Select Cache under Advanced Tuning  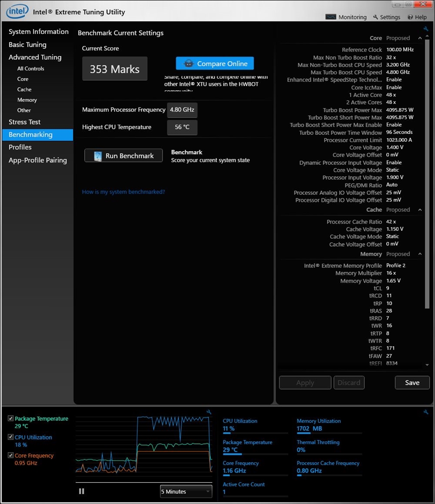point(24,90)
